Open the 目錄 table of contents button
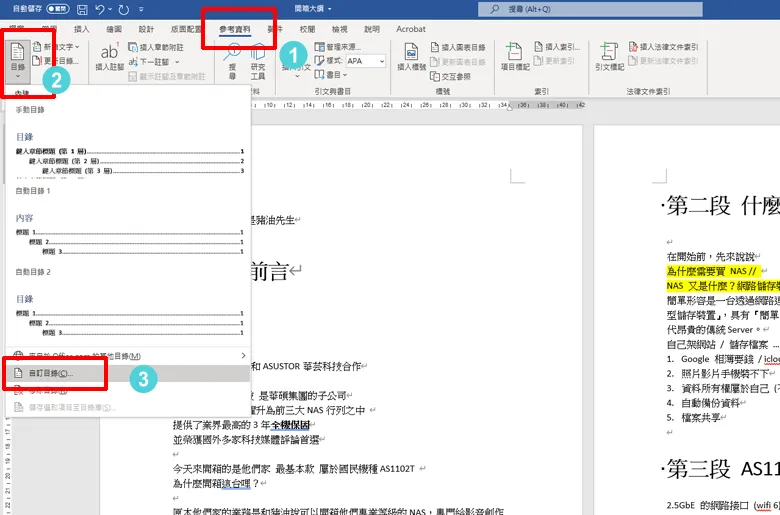 [x=17, y=62]
